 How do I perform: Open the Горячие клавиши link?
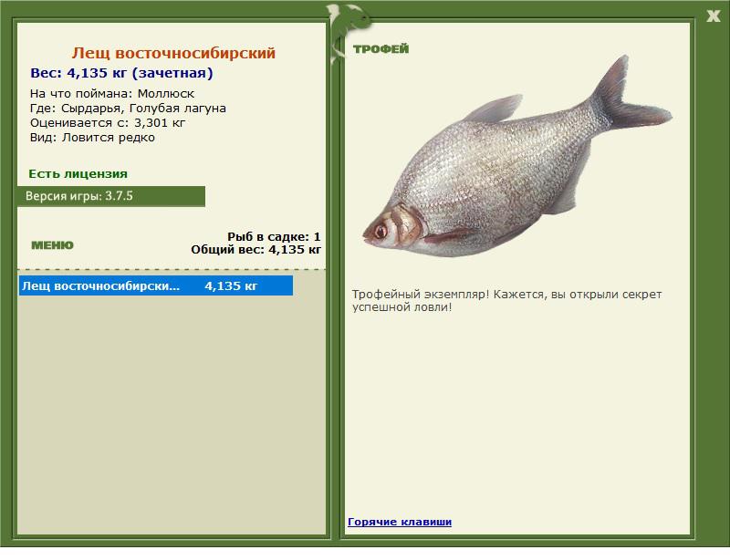(400, 522)
